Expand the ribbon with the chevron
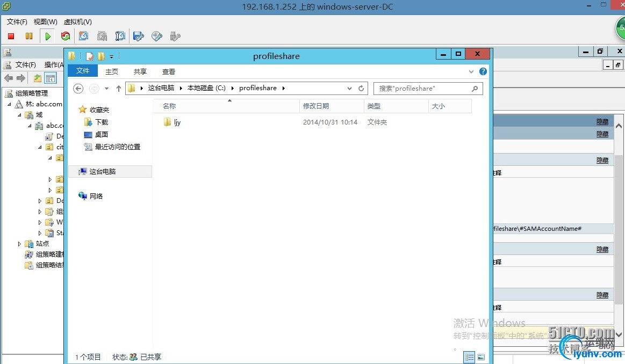Screen dimensions: 625x364 (471, 72)
